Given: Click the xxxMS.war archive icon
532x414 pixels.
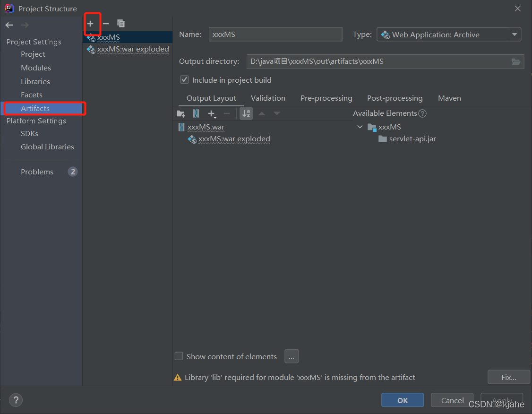Looking at the screenshot, I should click(x=181, y=127).
